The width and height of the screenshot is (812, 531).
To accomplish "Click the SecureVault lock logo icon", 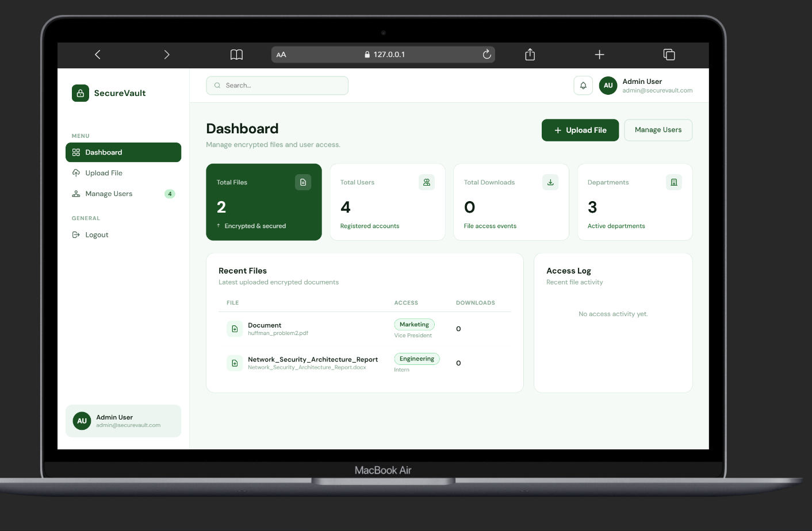I will 81,93.
